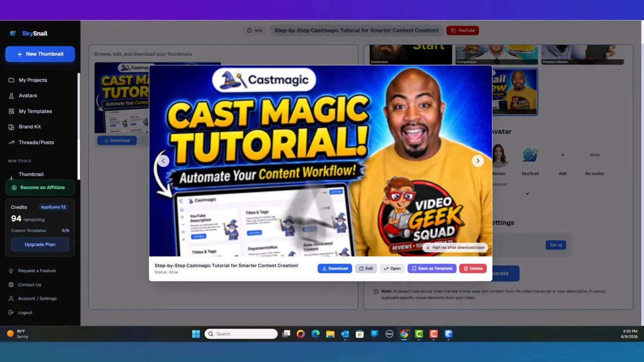Click the background Castmagic thumbnail card

122,98
